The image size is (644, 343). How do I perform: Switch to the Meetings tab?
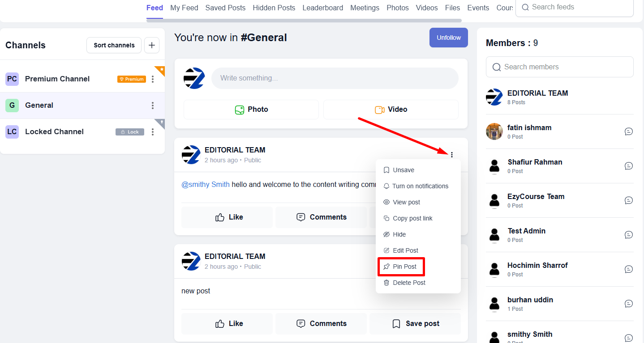365,8
